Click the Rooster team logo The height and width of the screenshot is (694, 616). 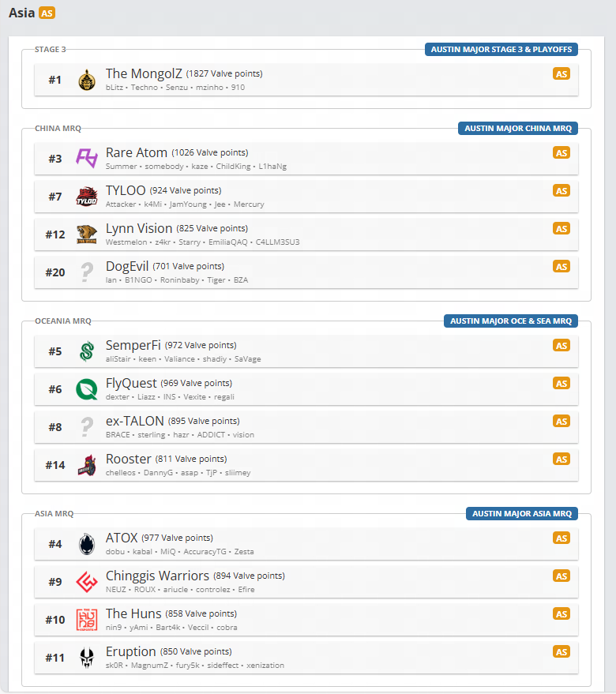tap(87, 465)
